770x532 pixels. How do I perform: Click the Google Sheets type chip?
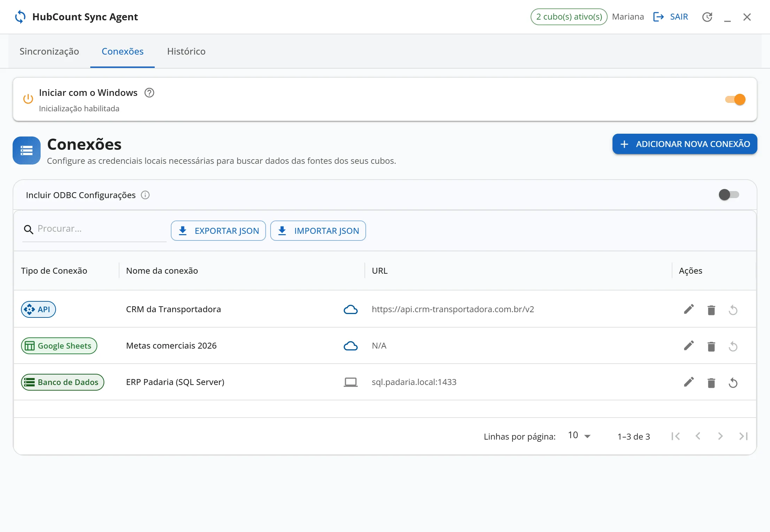59,346
